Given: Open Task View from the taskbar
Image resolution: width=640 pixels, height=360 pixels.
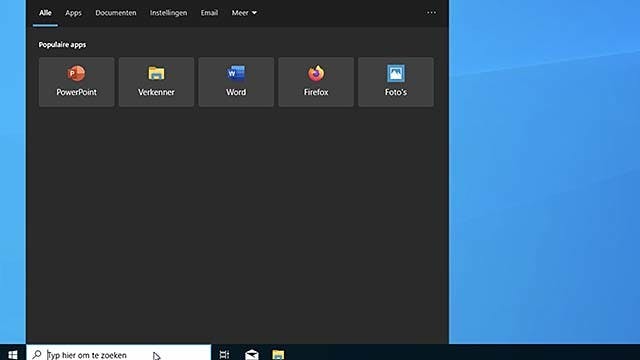Looking at the screenshot, I should [224, 354].
